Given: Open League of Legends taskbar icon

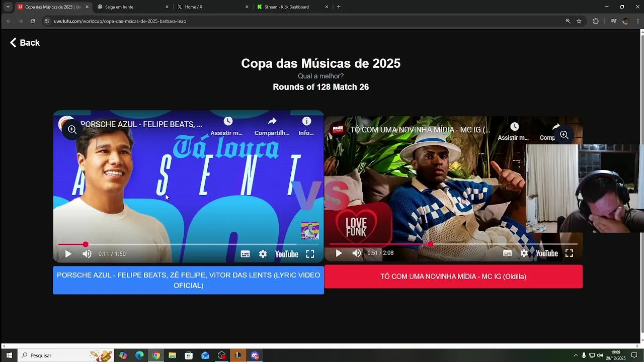Looking at the screenshot, I should click(x=238, y=355).
